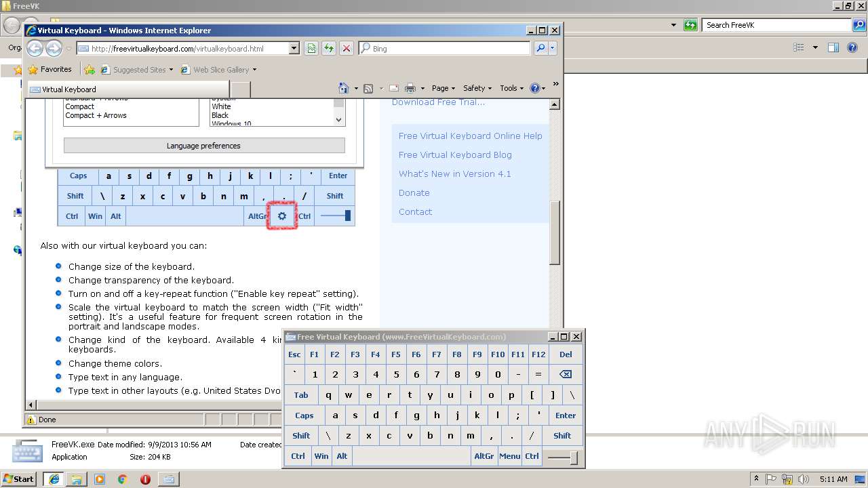The image size is (868, 488).
Task: Click the backspace key on the virtual keyboard
Action: tap(565, 374)
